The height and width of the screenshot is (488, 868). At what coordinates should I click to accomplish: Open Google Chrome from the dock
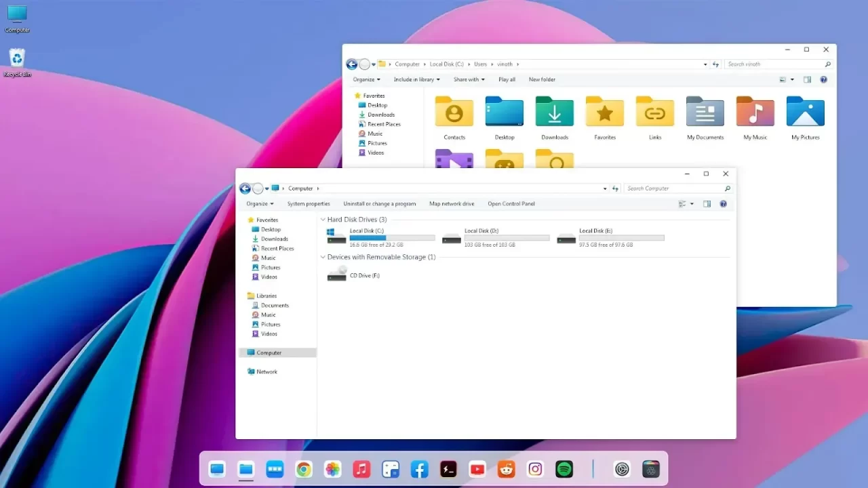pos(303,469)
